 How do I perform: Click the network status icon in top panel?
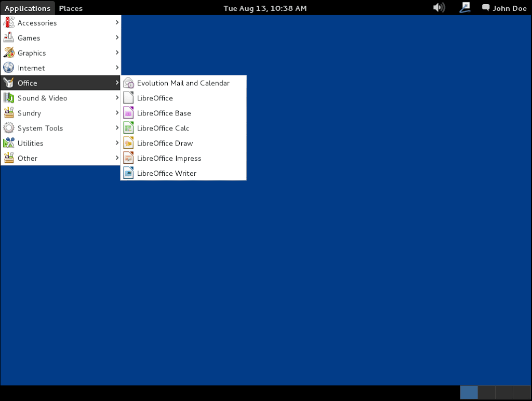(x=465, y=7)
